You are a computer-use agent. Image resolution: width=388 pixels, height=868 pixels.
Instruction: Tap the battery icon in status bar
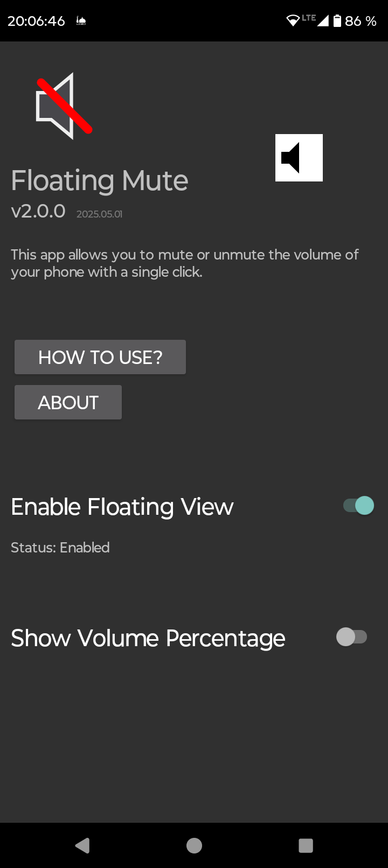pos(337,21)
